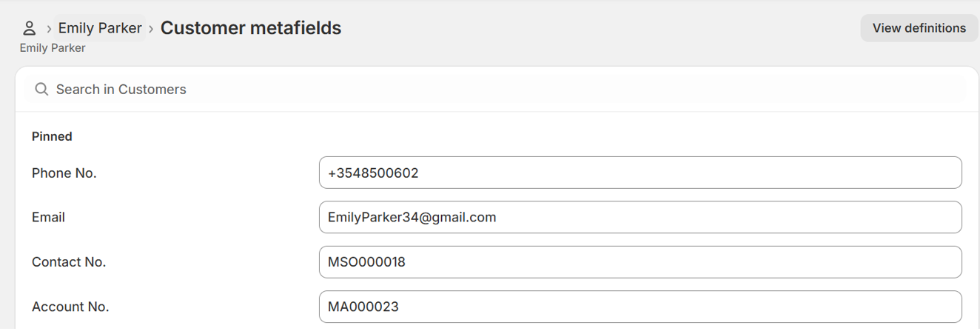Click the field containing MSO000018

click(640, 262)
